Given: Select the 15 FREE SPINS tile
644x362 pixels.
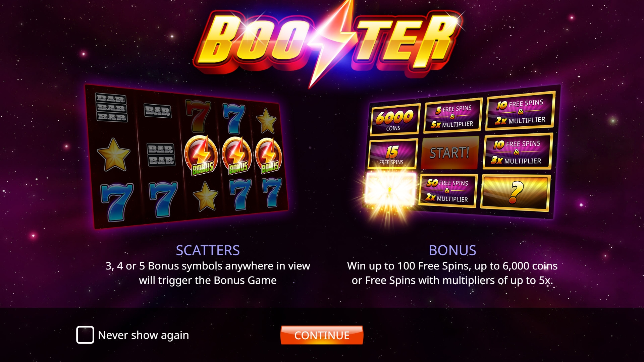Looking at the screenshot, I should coord(393,155).
